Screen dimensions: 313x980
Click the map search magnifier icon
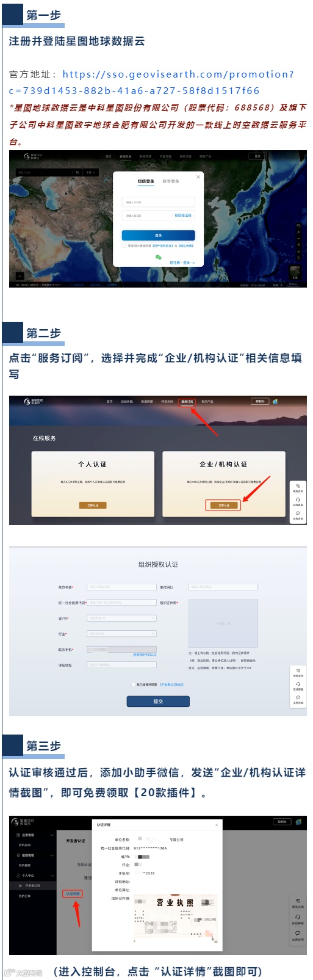pyautogui.click(x=77, y=173)
